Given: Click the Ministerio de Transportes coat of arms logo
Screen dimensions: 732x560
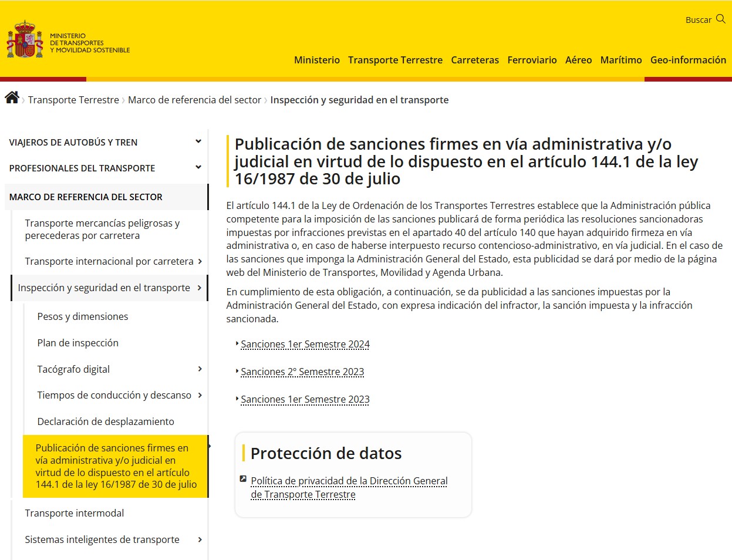Looking at the screenshot, I should [x=25, y=40].
